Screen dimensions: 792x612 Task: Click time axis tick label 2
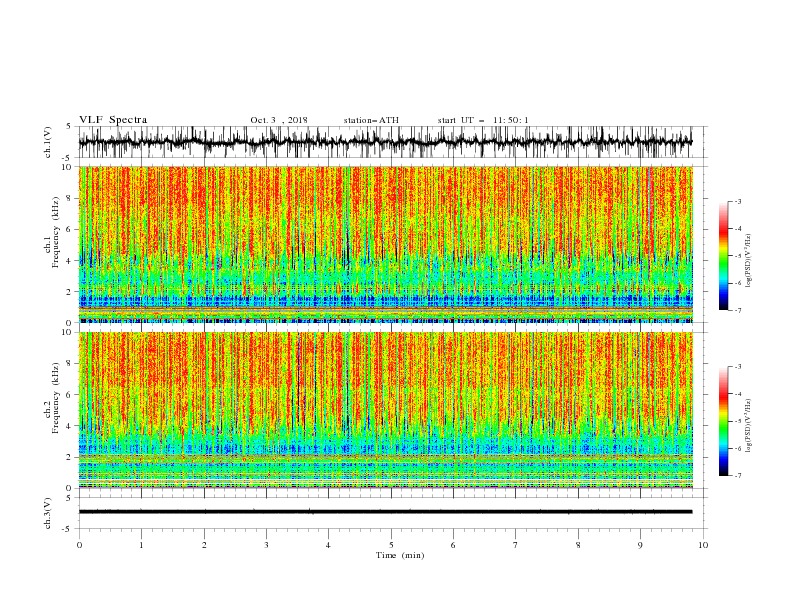point(204,545)
